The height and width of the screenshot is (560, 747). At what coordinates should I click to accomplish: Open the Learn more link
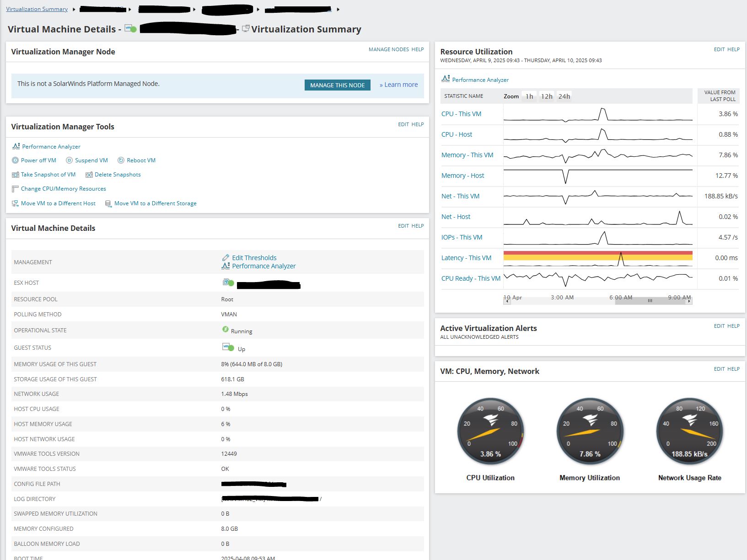pyautogui.click(x=398, y=85)
